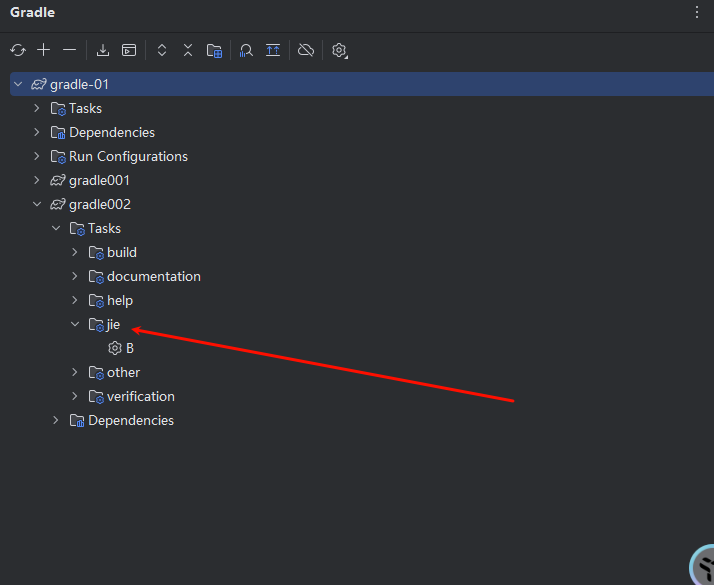Click the Expand All icon

[162, 50]
